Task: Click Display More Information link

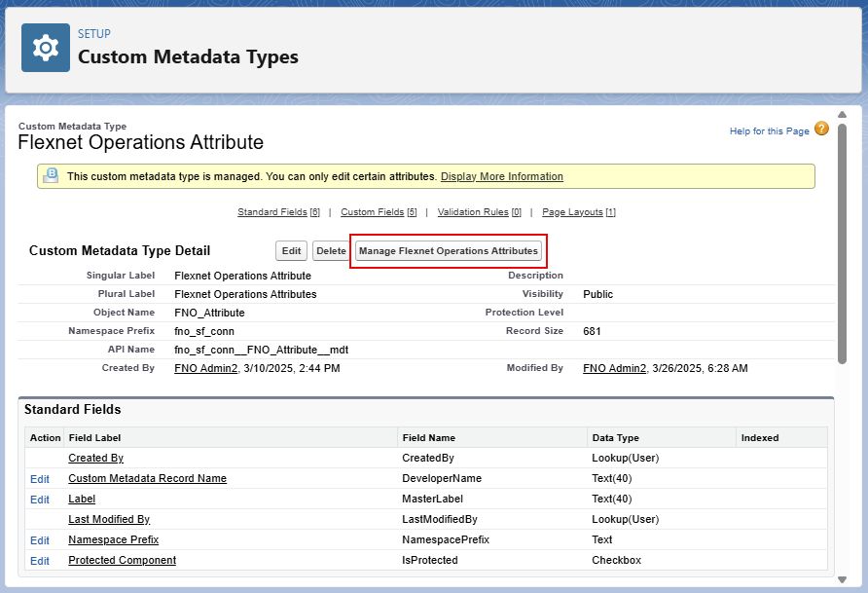Action: click(501, 176)
